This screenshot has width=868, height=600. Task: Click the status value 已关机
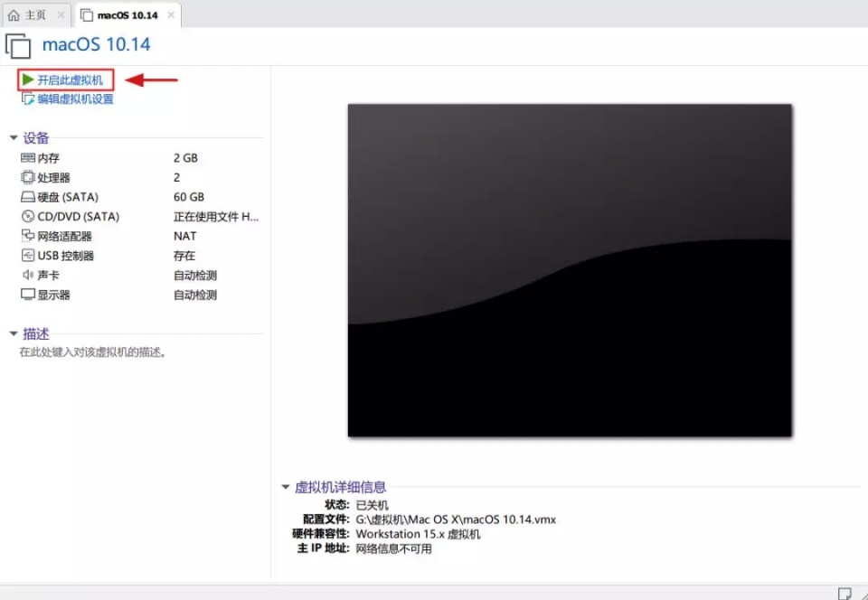tap(372, 505)
